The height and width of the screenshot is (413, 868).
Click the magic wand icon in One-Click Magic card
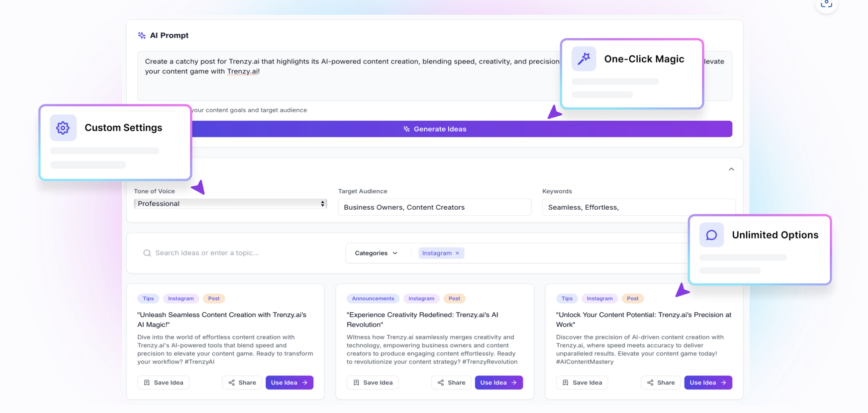584,59
